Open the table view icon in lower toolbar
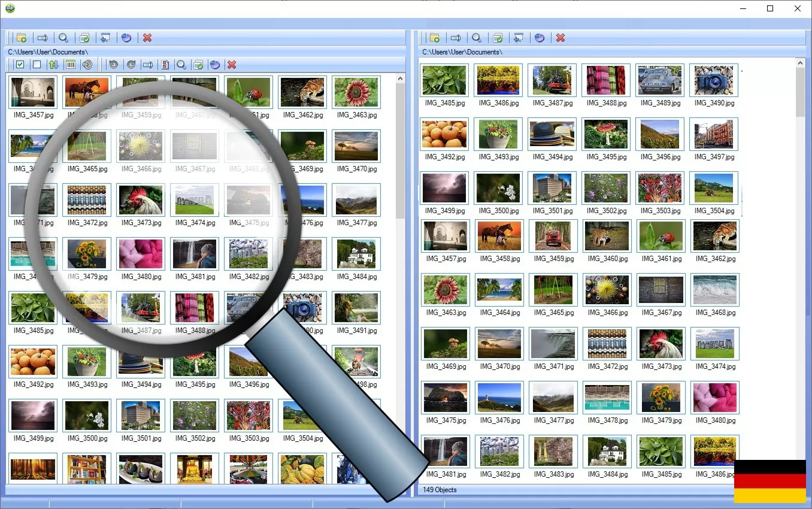The image size is (812, 509). [69, 64]
